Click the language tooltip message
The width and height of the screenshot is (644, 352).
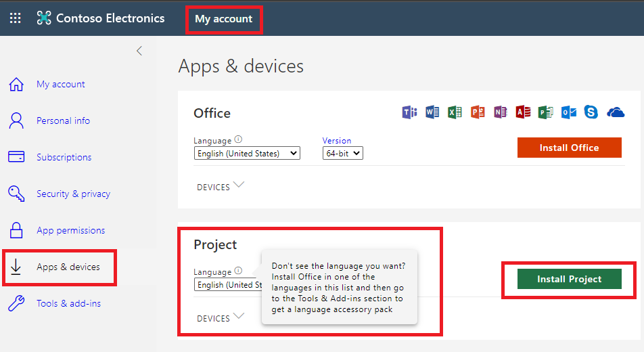click(x=339, y=288)
